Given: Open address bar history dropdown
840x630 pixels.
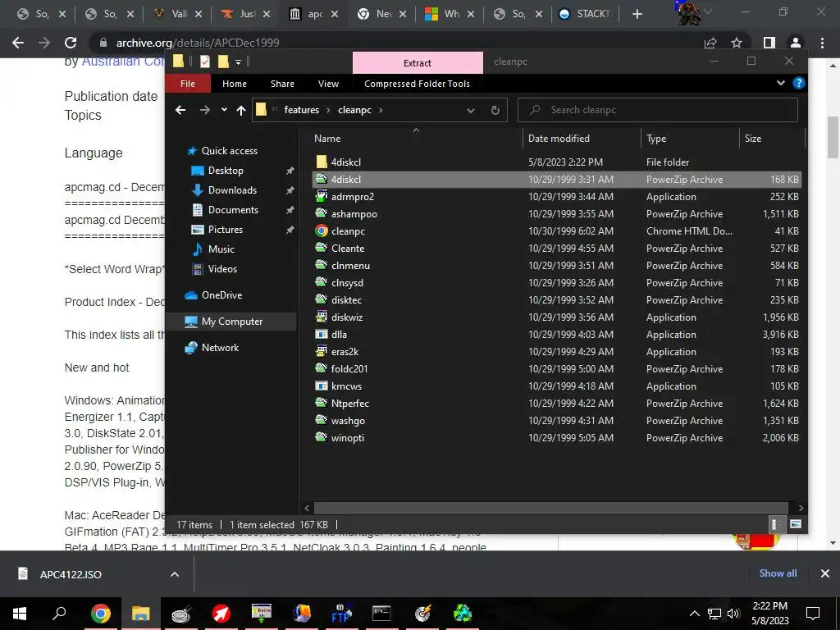Looking at the screenshot, I should (470, 111).
